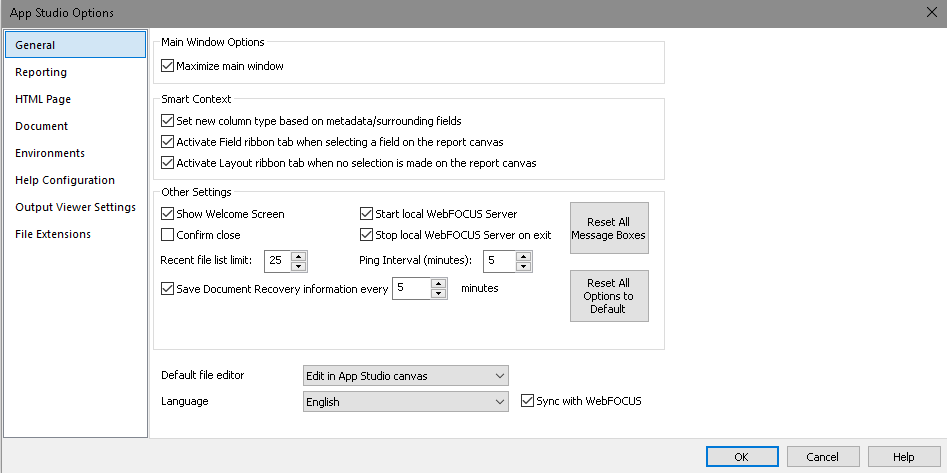Toggle Activate Field ribbon tab checkbox

click(x=167, y=142)
